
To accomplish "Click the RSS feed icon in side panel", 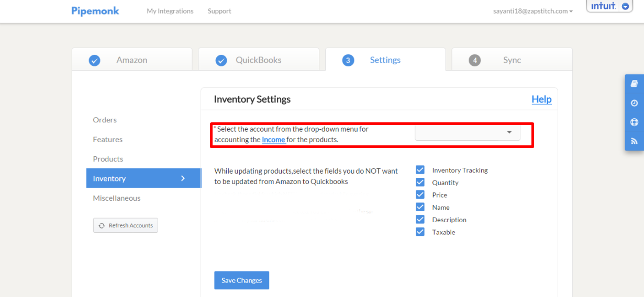I will [634, 141].
